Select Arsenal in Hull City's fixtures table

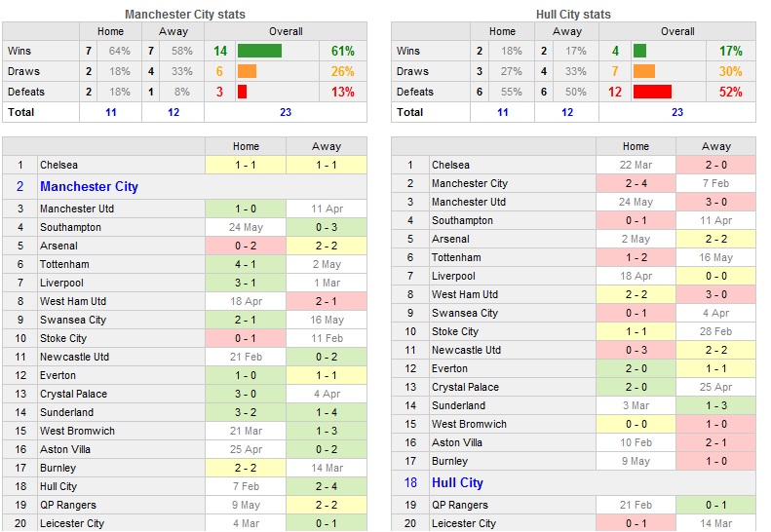[x=450, y=239]
